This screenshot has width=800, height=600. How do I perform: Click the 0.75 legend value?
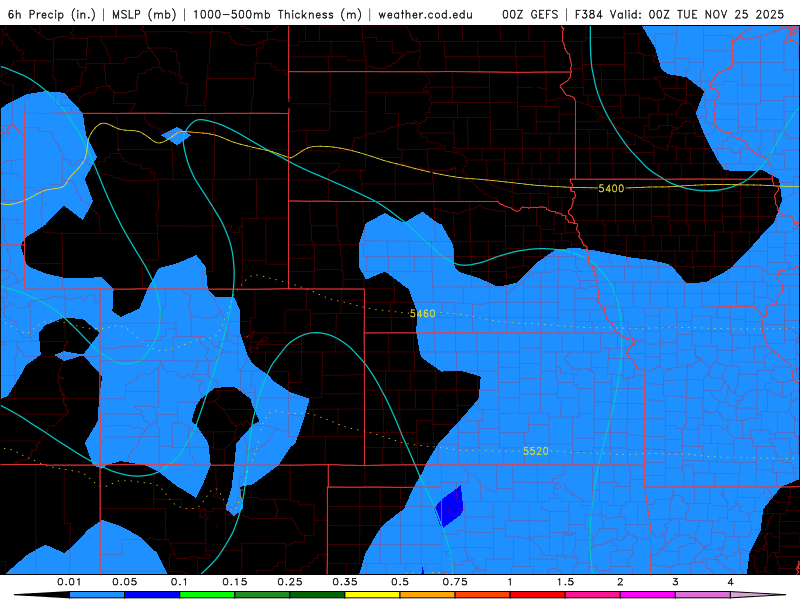455,582
